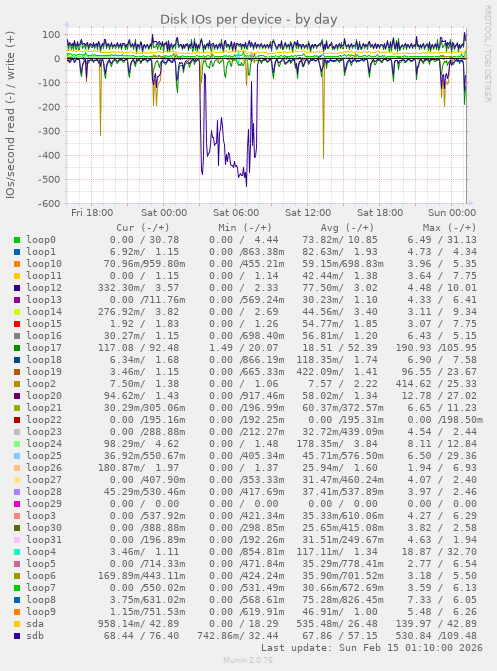
Task: Click the loop4 cyan legend swatch
Action: (17, 552)
